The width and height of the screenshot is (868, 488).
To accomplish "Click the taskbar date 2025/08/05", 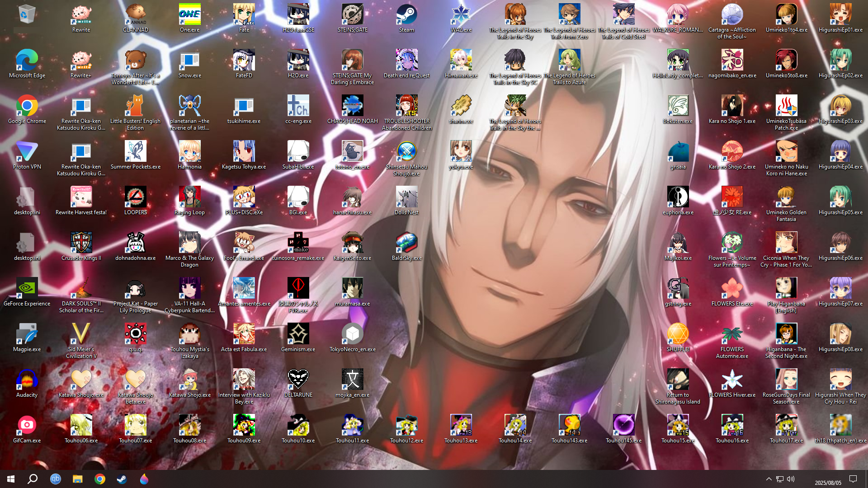I will click(x=828, y=483).
